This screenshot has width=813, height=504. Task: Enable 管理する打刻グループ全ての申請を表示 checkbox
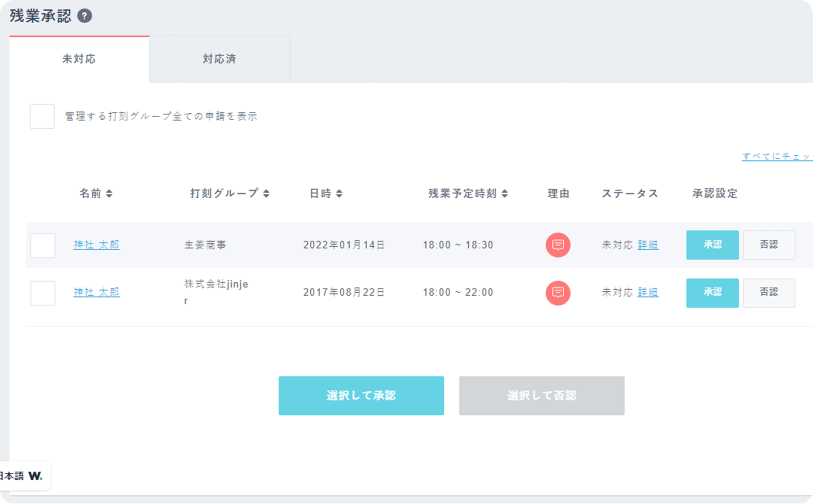42,117
